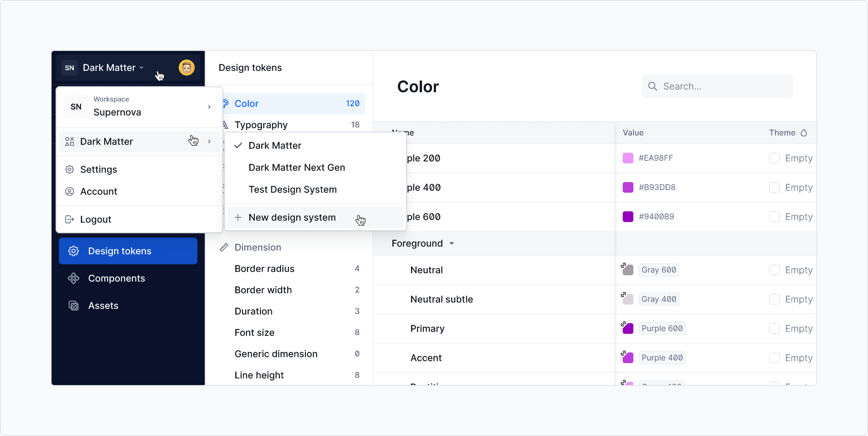868x436 pixels.
Task: Open the Design tokens gear icon in sidebar
Action: coord(74,251)
